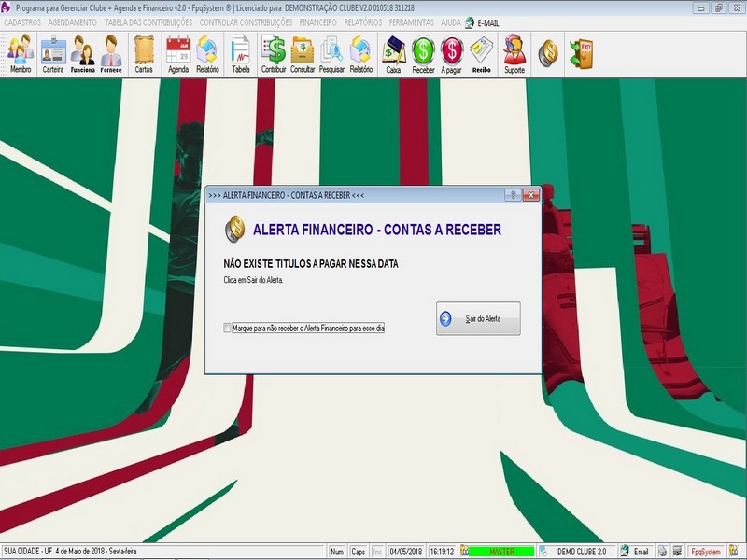Open the Membro registration icon

tap(21, 54)
